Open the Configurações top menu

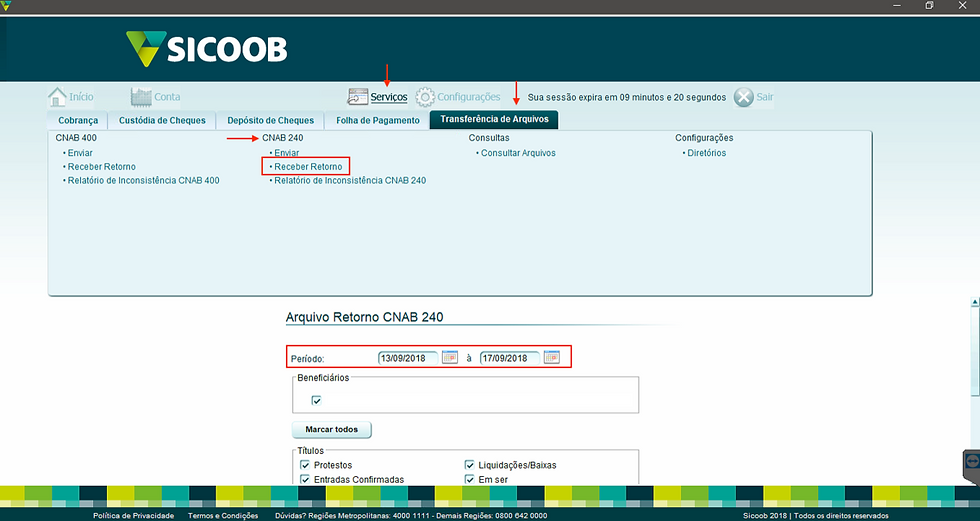point(469,97)
